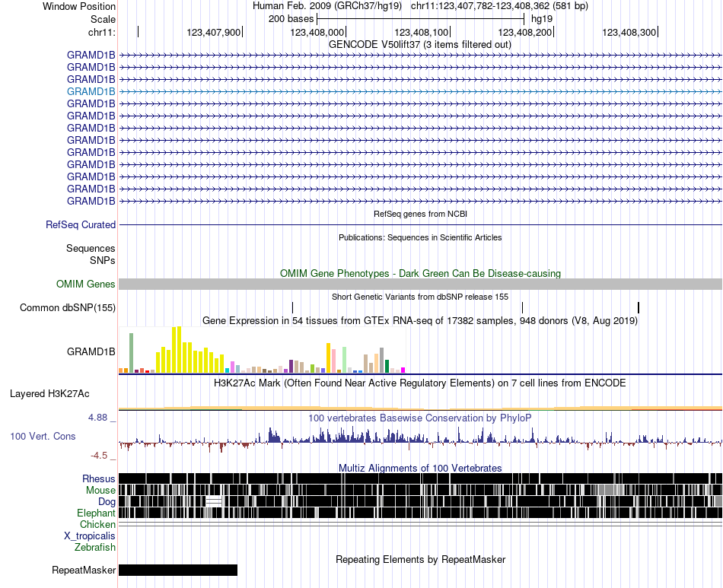Click the first common dbSNP variant marker
The width and height of the screenshot is (723, 588).
pos(292,308)
